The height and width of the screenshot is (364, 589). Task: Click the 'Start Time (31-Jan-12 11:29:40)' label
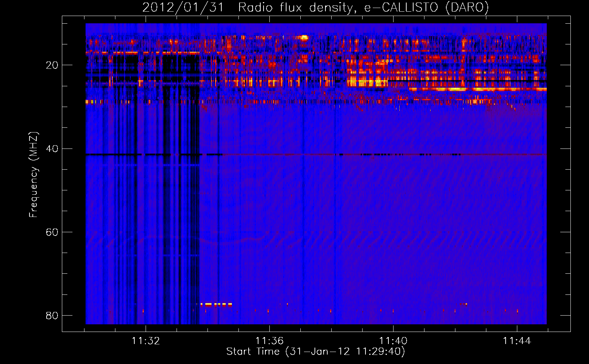coord(316,352)
